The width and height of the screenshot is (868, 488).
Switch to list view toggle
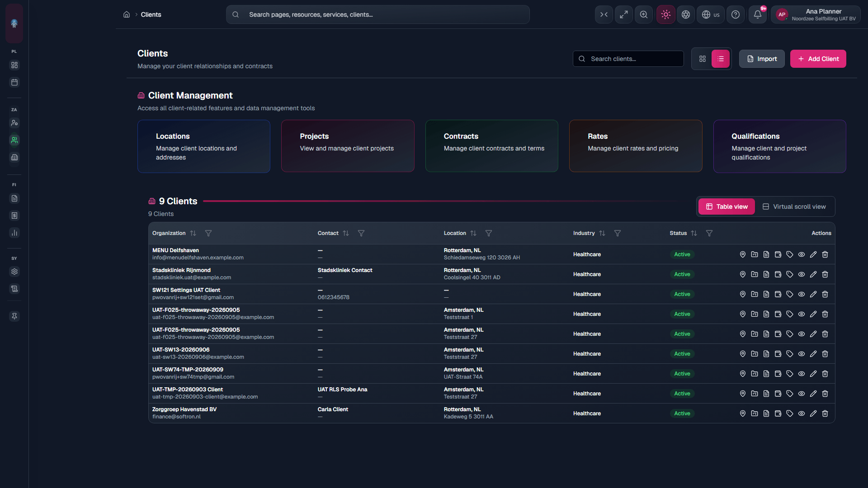coord(721,59)
